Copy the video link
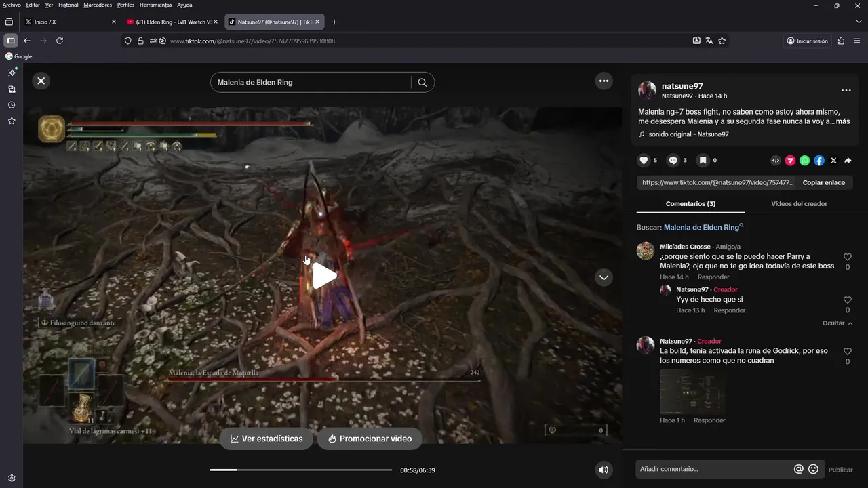 click(824, 182)
